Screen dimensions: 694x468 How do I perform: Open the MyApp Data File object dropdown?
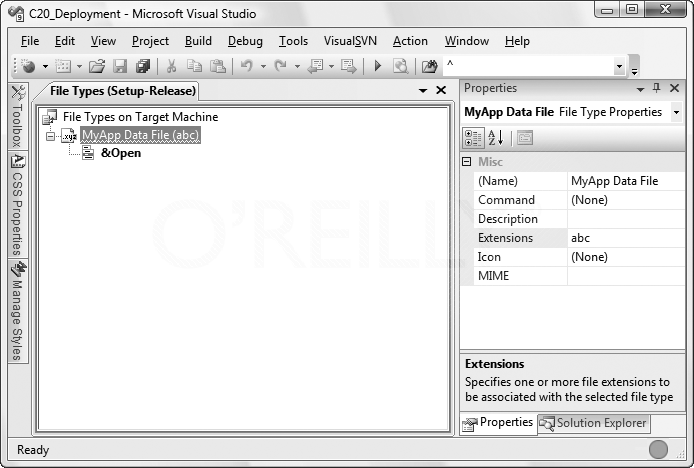pos(676,112)
